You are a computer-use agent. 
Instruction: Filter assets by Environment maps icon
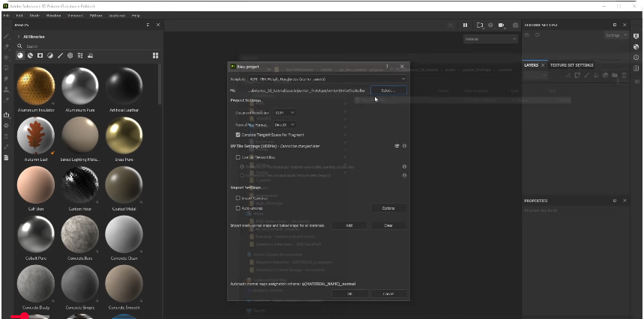[x=91, y=55]
